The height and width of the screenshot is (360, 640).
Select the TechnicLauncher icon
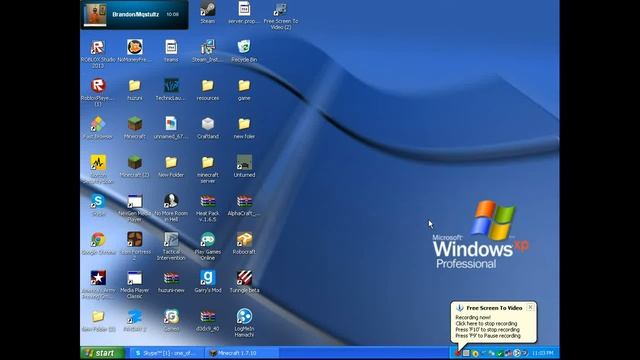(x=171, y=89)
